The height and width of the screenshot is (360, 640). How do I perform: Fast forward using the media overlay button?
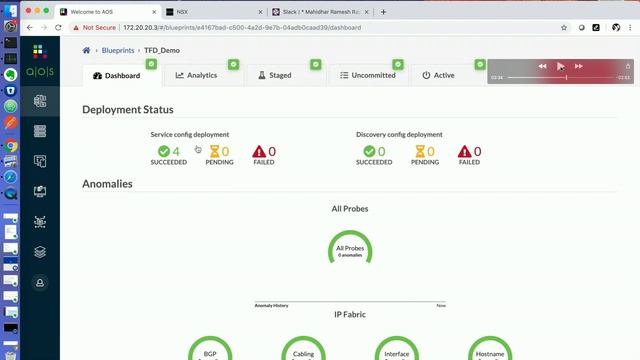[x=579, y=66]
